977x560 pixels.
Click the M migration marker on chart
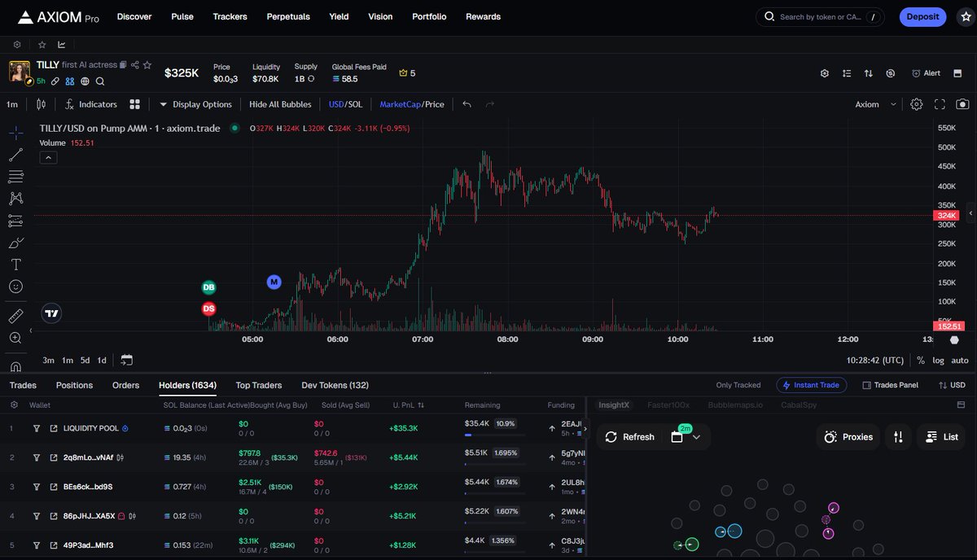(274, 282)
